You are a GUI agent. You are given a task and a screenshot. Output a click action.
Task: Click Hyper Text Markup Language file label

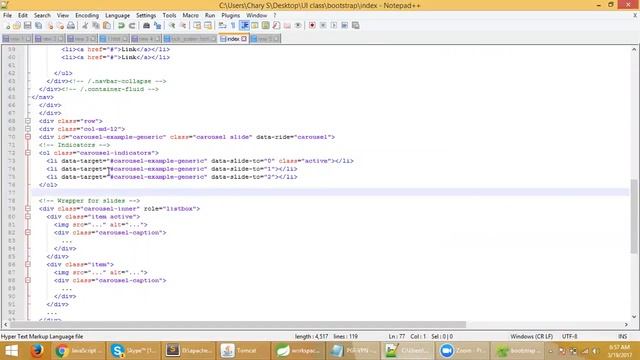[x=42, y=336]
